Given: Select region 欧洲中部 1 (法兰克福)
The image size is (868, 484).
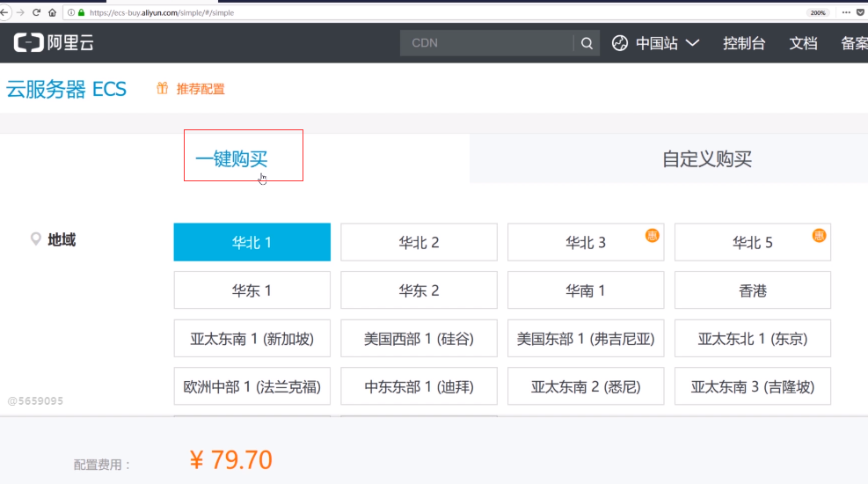Looking at the screenshot, I should [252, 386].
